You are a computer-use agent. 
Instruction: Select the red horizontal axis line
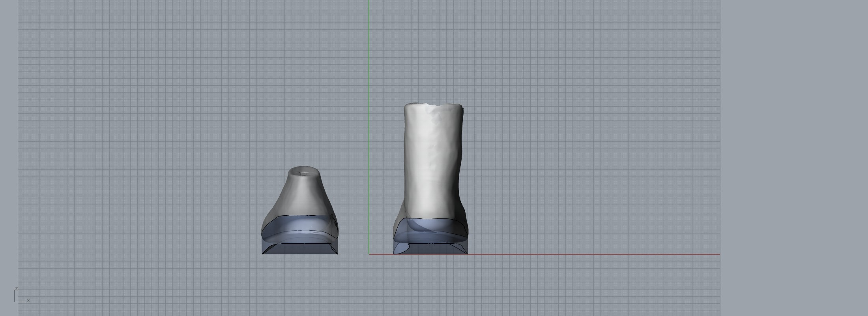pos(592,254)
